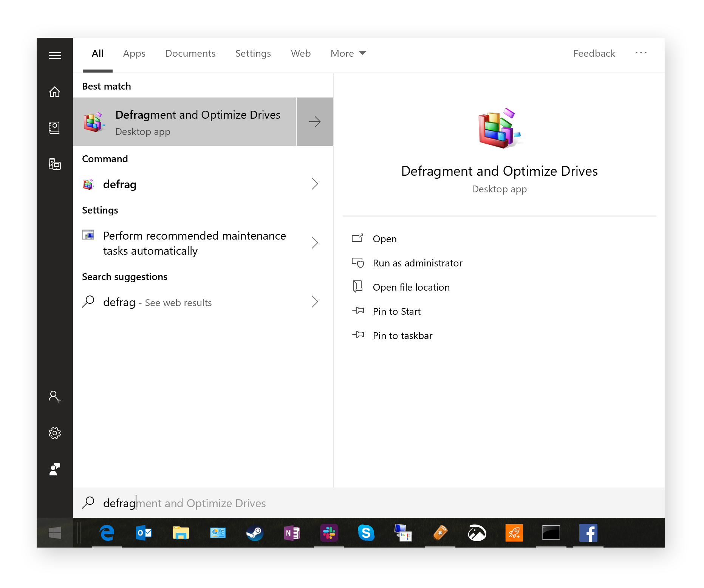Switch to the Apps tab
This screenshot has height=588, width=704.
point(134,53)
